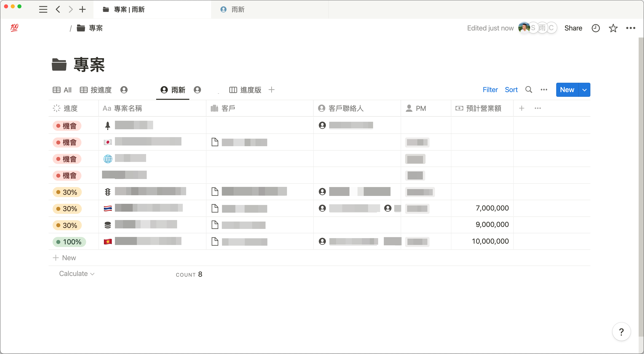Image resolution: width=644 pixels, height=354 pixels.
Task: Click the S collaborator avatar
Action: (533, 28)
